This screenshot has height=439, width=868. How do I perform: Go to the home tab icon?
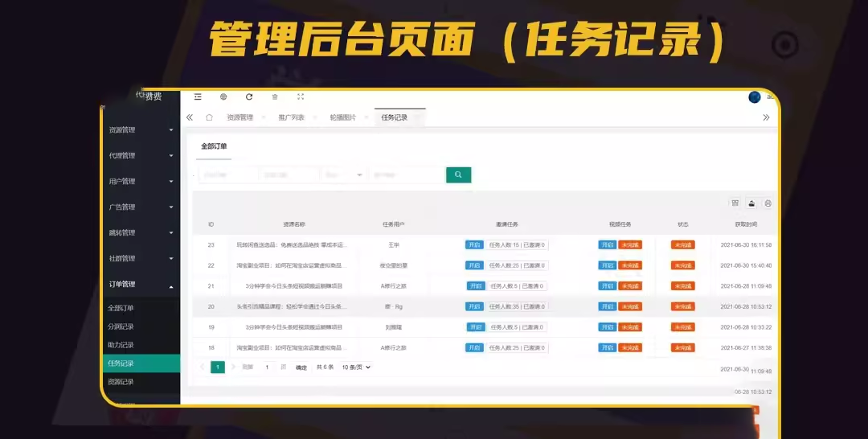tap(209, 117)
